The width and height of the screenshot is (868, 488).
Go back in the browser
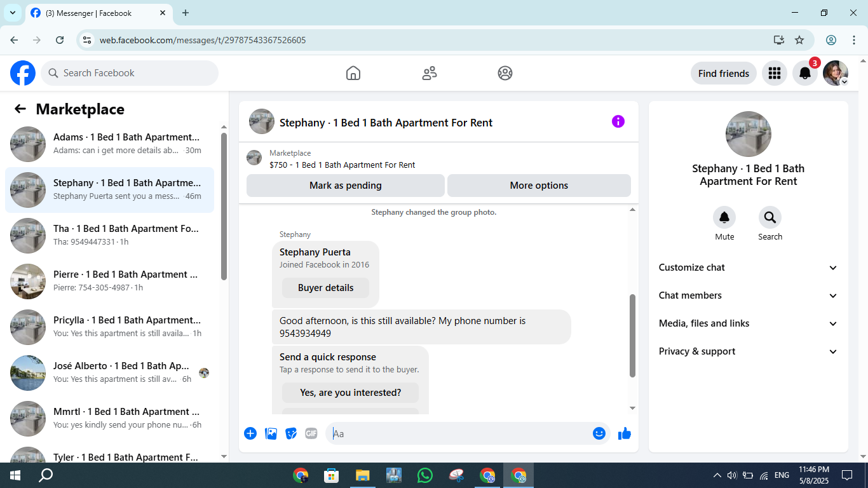[x=14, y=40]
